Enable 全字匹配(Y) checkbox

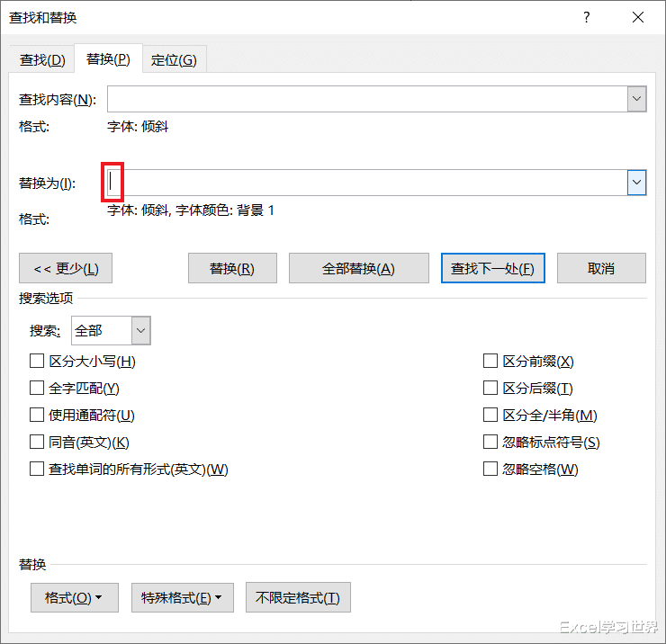click(37, 388)
